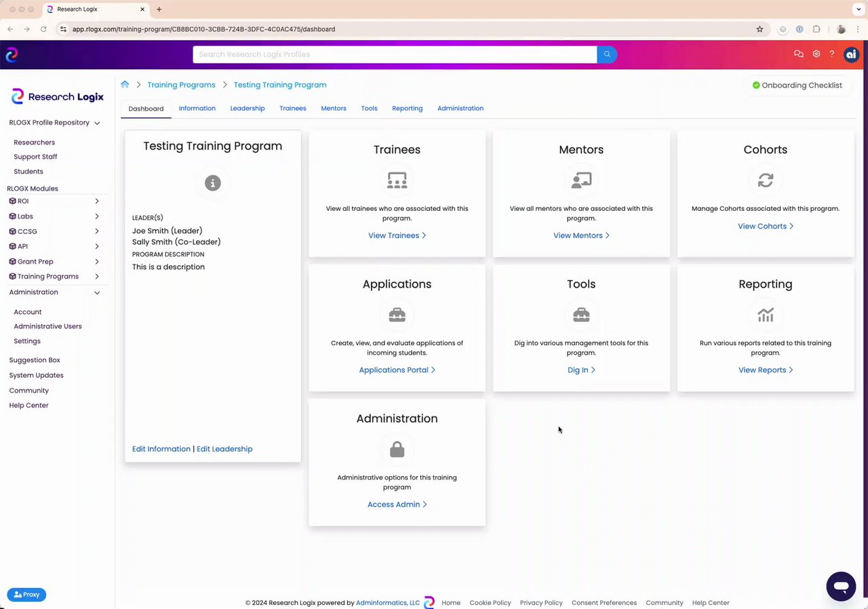The height and width of the screenshot is (609, 868).
Task: Click the info icon on Testing Training Program card
Action: click(x=213, y=183)
